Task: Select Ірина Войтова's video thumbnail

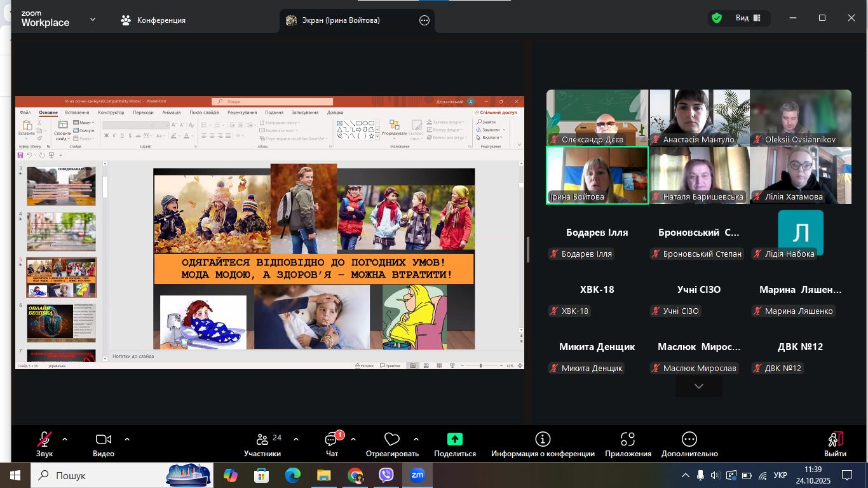Action: click(597, 175)
